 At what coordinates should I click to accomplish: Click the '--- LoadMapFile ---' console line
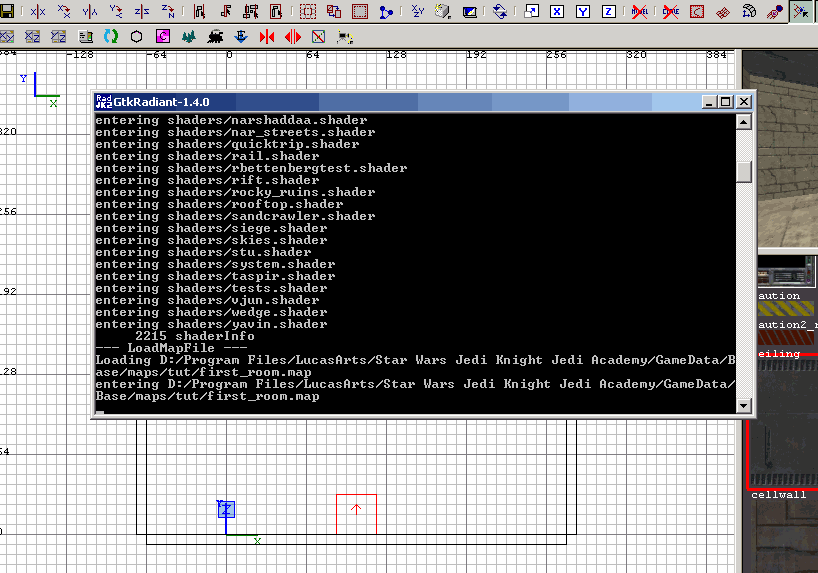[x=171, y=348]
